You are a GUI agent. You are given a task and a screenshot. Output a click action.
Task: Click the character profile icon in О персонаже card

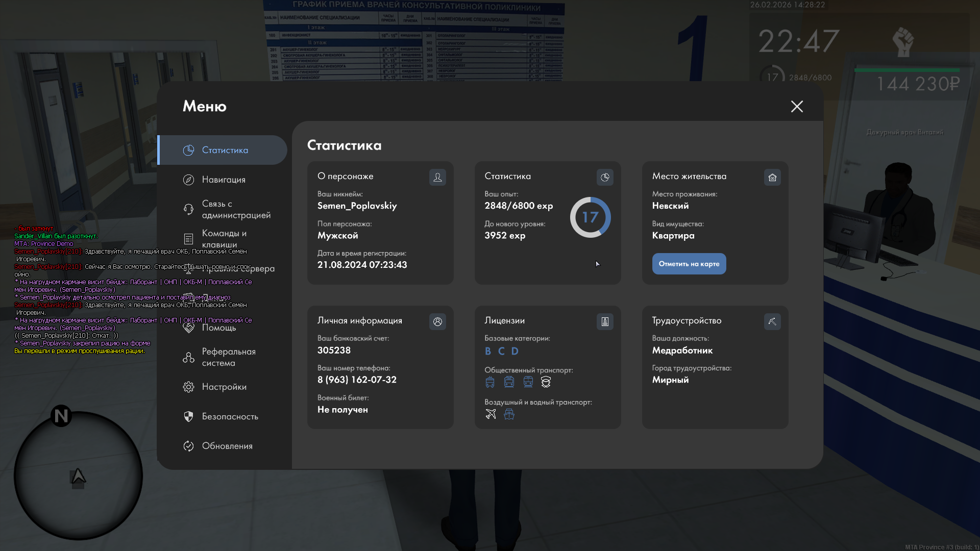[x=437, y=177]
